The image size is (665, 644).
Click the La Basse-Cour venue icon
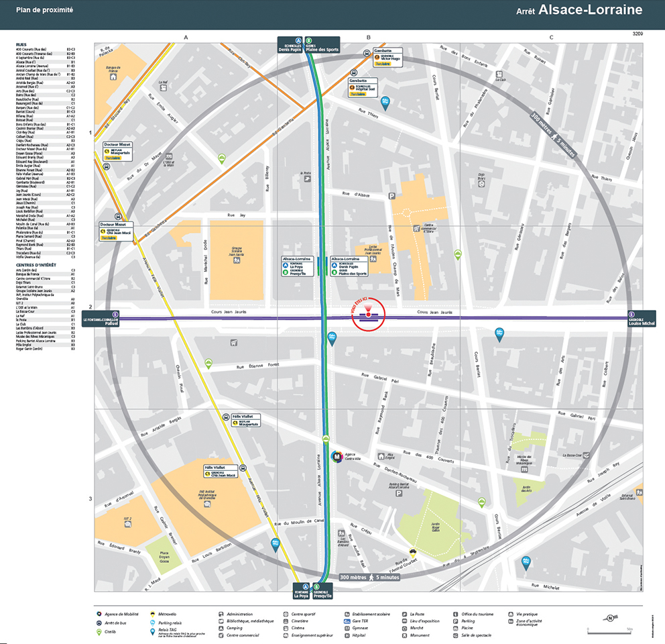click(586, 455)
